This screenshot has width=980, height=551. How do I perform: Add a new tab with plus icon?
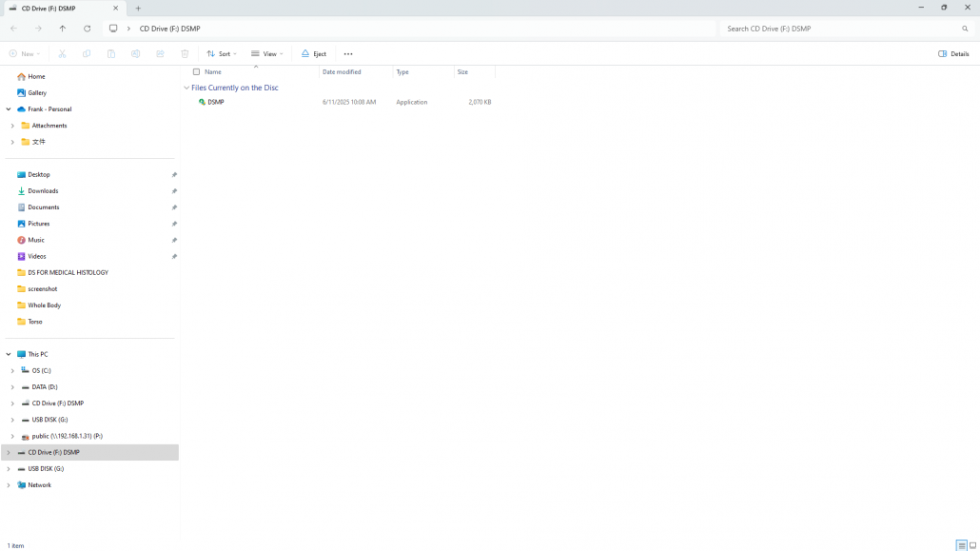[x=138, y=8]
